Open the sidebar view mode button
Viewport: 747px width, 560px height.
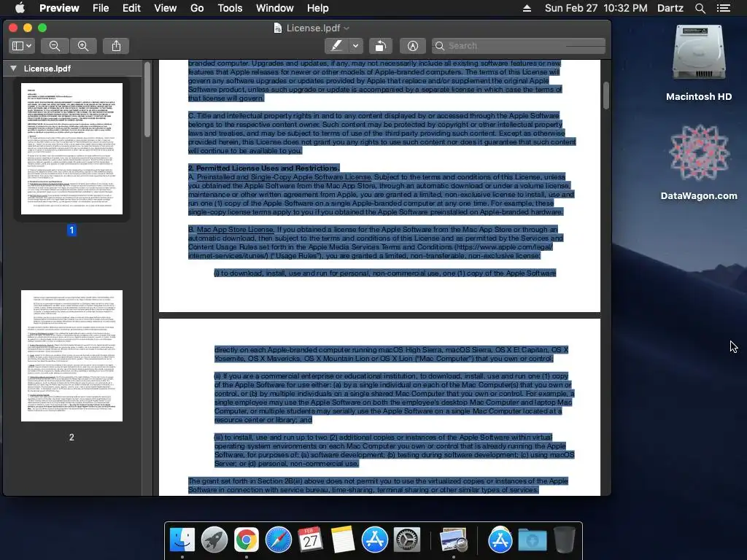[22, 46]
